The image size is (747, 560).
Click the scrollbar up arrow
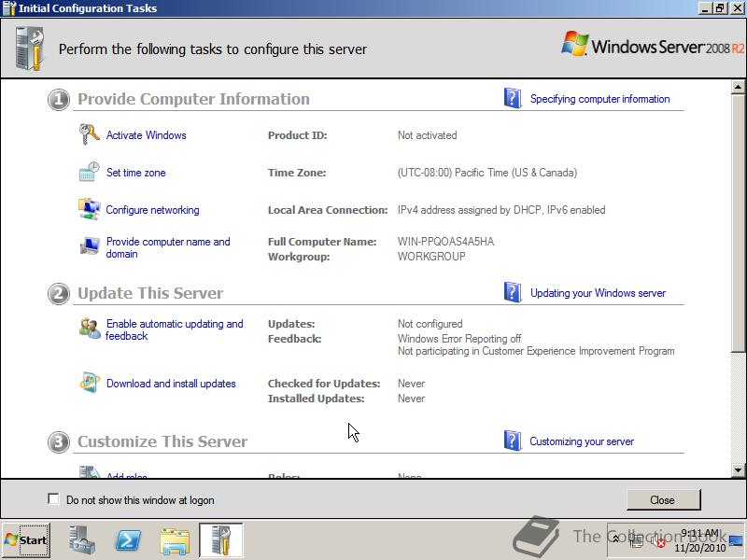(738, 87)
